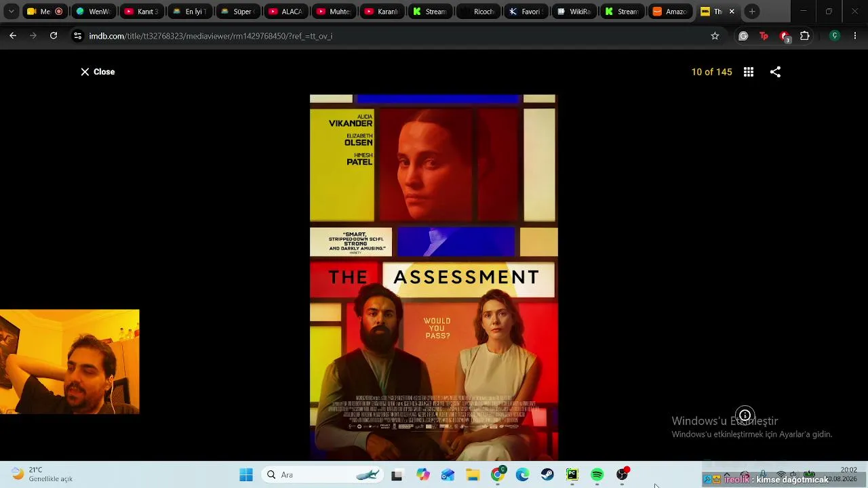
Task: Open the Windows Start menu
Action: [x=246, y=475]
